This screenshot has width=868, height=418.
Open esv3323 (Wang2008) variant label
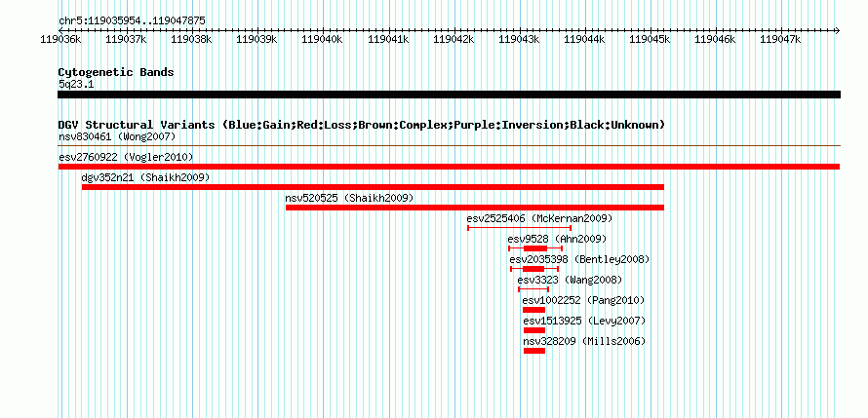(x=570, y=280)
